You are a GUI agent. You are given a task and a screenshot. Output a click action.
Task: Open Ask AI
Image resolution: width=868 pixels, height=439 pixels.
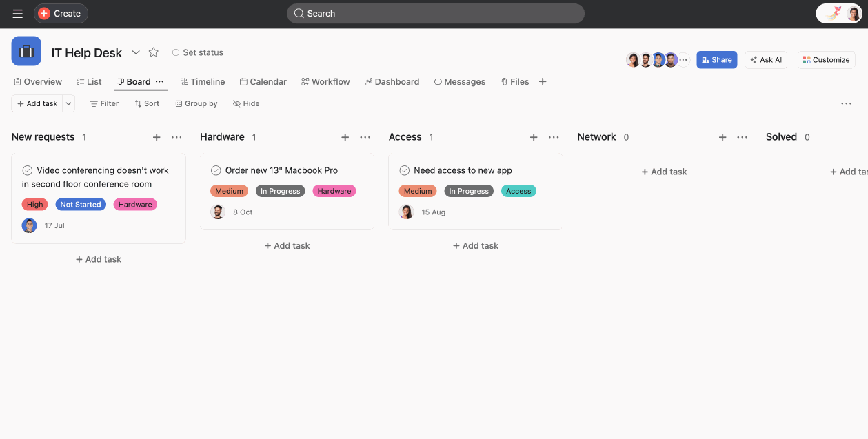coord(765,59)
